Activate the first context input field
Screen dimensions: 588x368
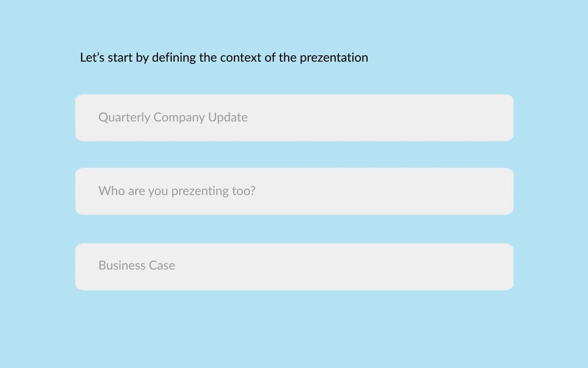tap(295, 118)
